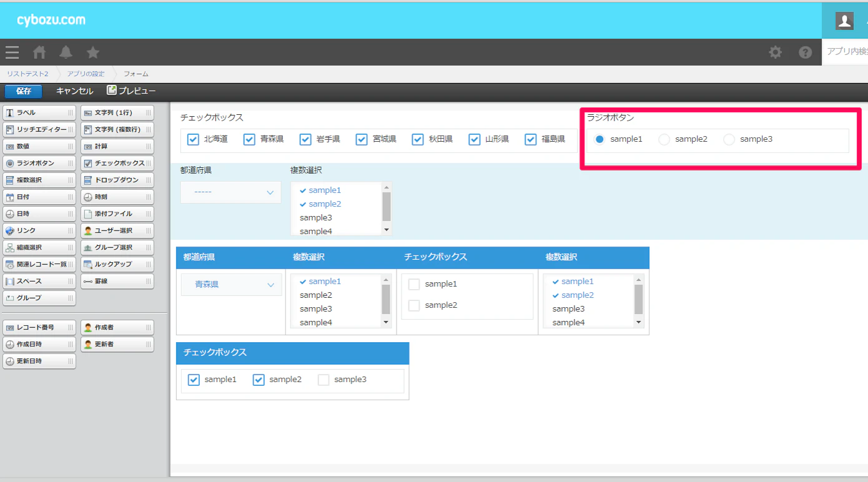Go to アプリの設定 in the breadcrumb
This screenshot has width=868, height=482.
(86, 74)
